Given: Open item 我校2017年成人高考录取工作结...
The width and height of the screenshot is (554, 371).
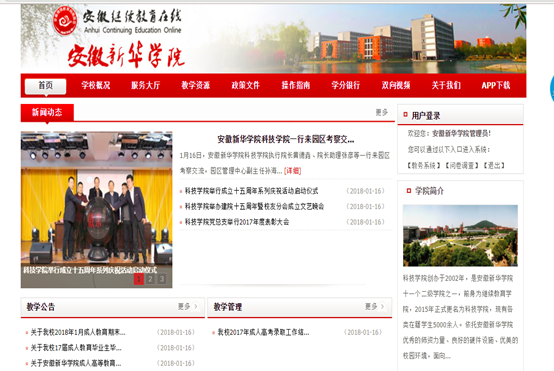Looking at the screenshot, I should coord(263,332).
